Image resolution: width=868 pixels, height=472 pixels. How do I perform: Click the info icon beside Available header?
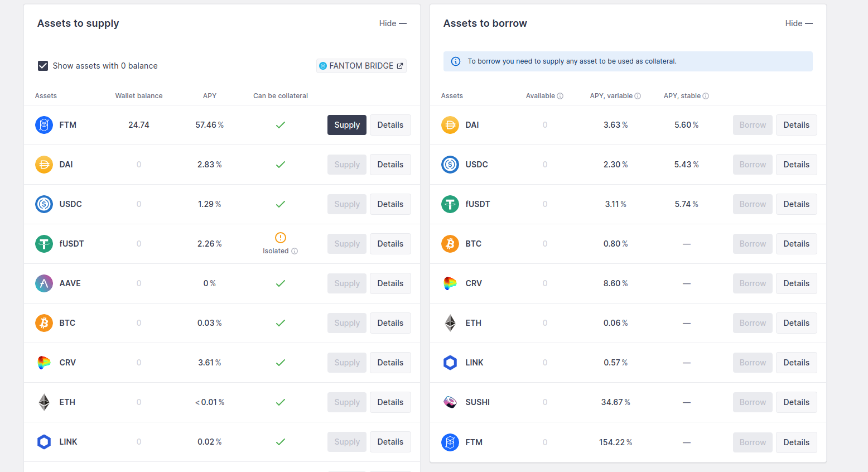(x=560, y=96)
